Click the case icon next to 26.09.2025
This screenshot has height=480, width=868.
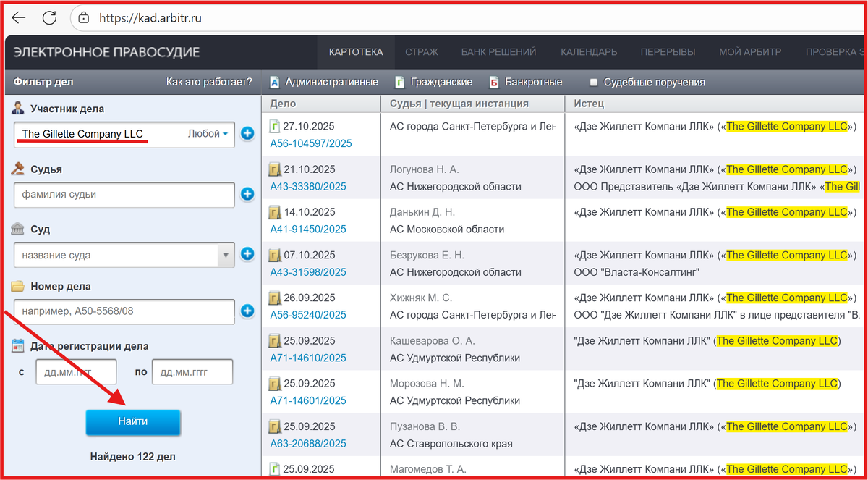tap(275, 298)
